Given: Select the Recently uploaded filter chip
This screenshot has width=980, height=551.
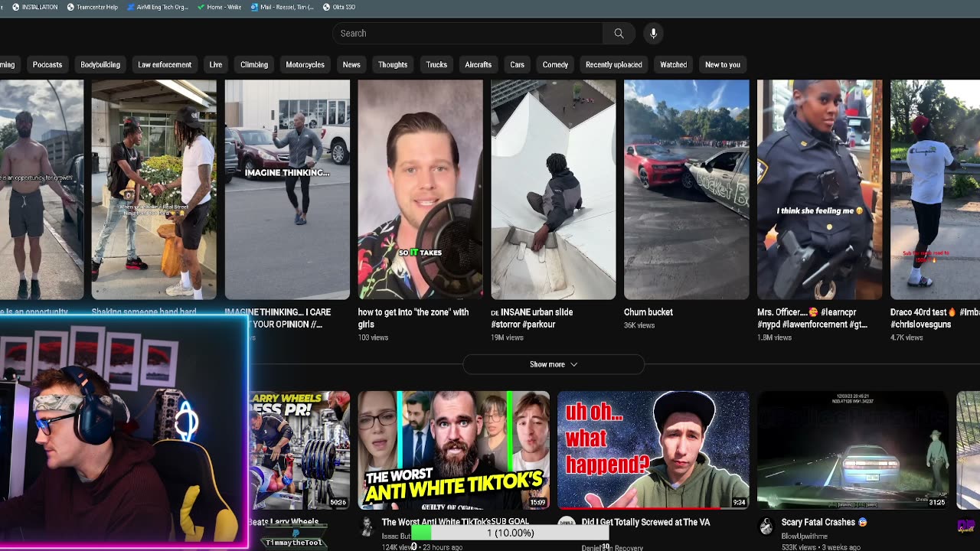Looking at the screenshot, I should 614,64.
